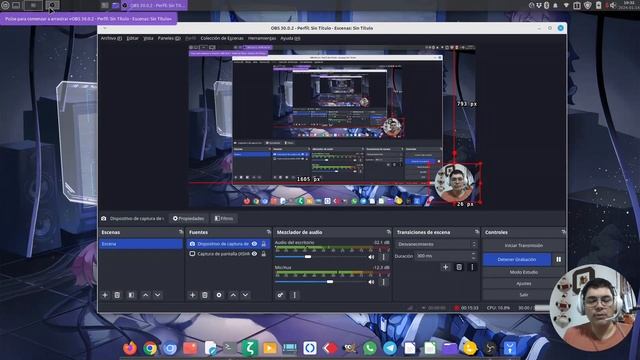Open Ajustes button in Controles
640x360 pixels.
click(x=523, y=283)
